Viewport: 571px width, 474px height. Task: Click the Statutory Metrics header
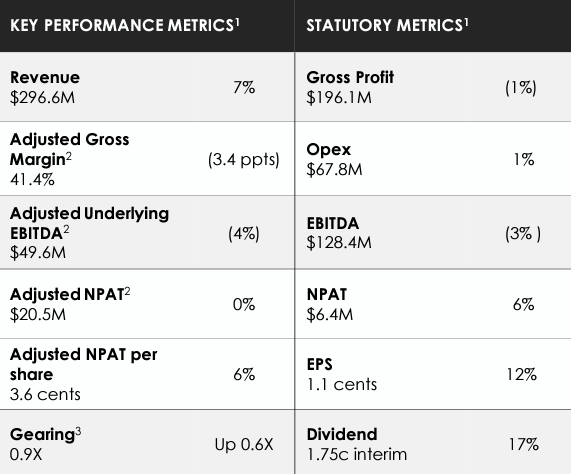click(387, 25)
